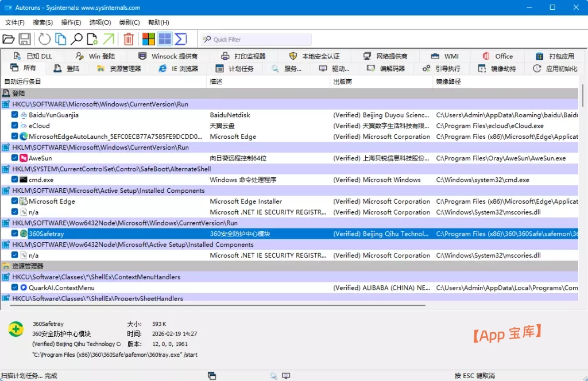Disable the AweSun startup checkbox
The width and height of the screenshot is (588, 381).
coord(14,158)
